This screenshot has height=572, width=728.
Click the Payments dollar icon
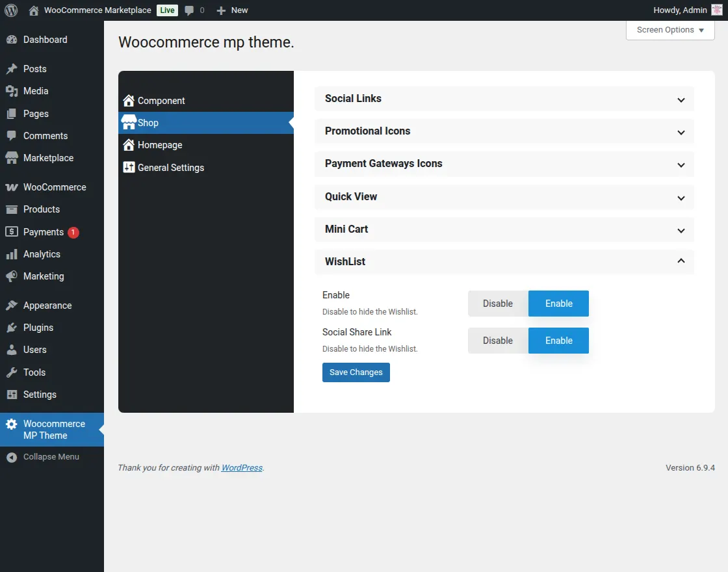[12, 231]
